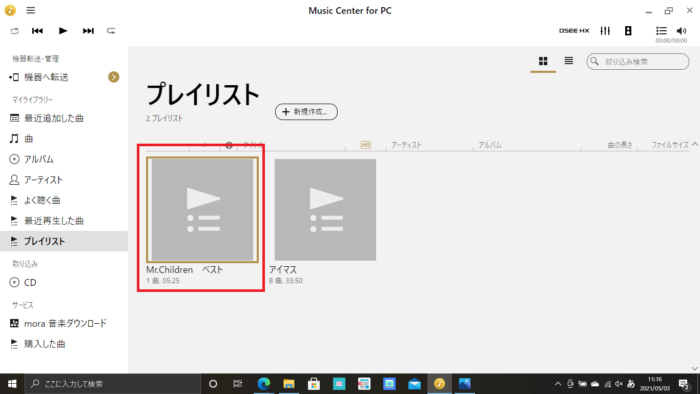
Task: Open the Mr.Children ベスト playlist thumbnail
Action: pos(203,210)
